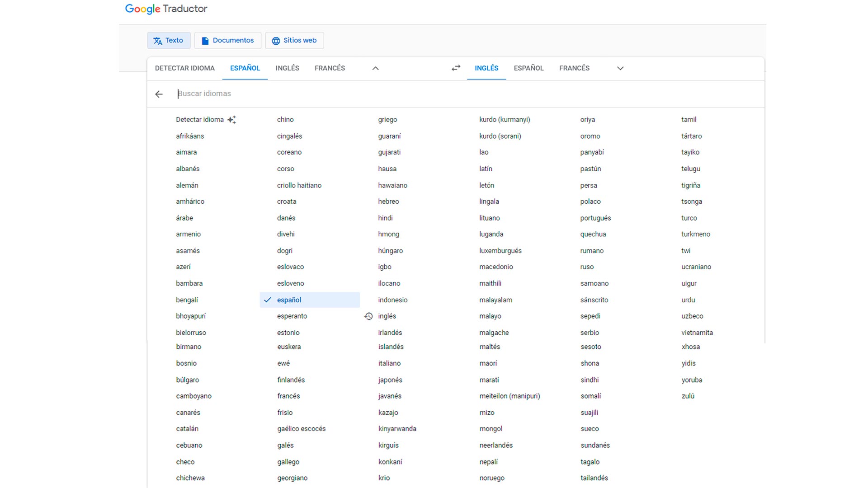
Task: Pick criollo haitiano from the list
Action: [x=299, y=185]
